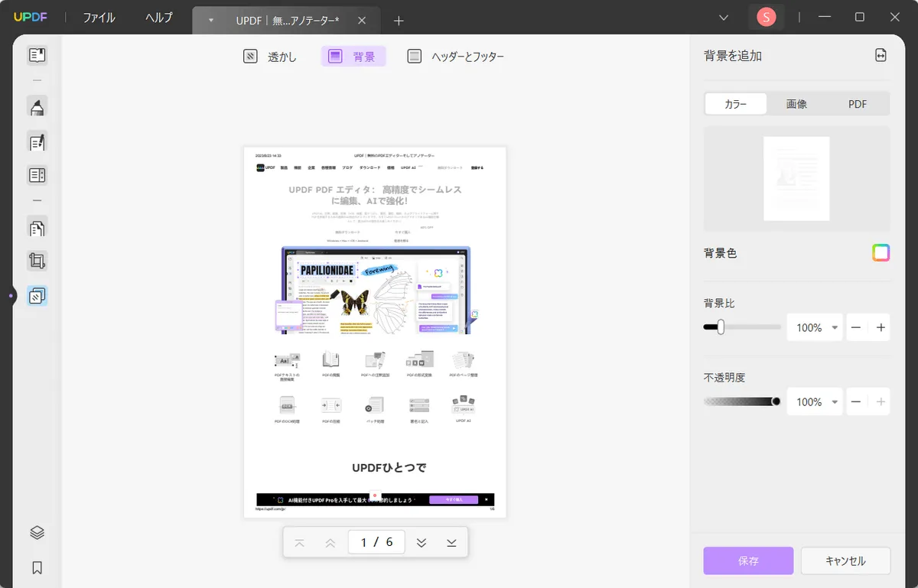Open the Reader mode icon in sidebar
This screenshot has height=588, width=918.
point(37,55)
